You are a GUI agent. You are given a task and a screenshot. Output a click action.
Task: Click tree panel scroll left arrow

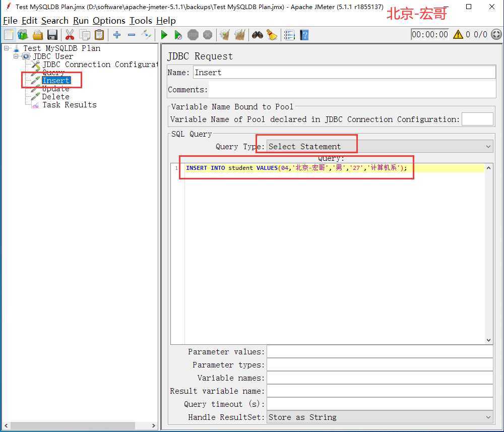(x=6, y=425)
